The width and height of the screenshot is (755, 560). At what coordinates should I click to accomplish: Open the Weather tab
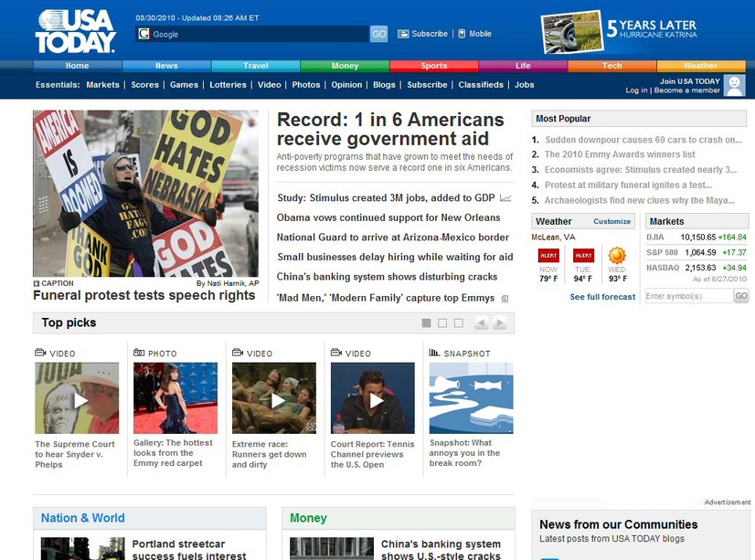tap(701, 66)
